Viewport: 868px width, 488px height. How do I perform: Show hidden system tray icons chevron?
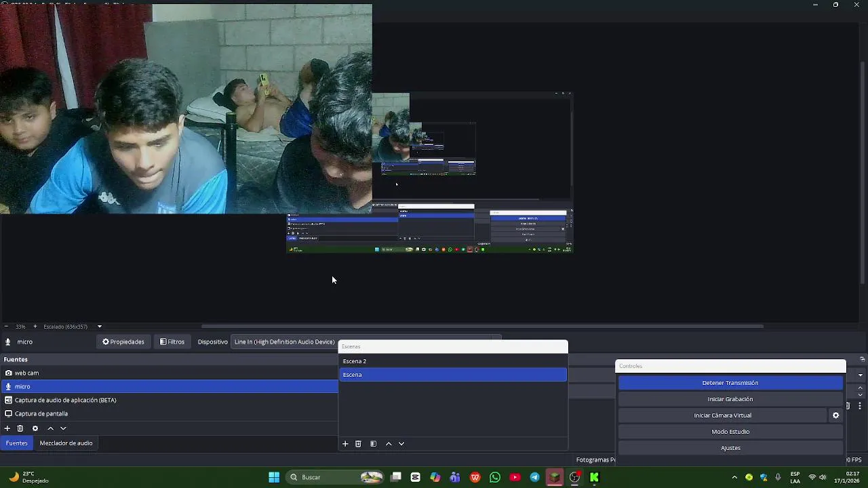[734, 477]
